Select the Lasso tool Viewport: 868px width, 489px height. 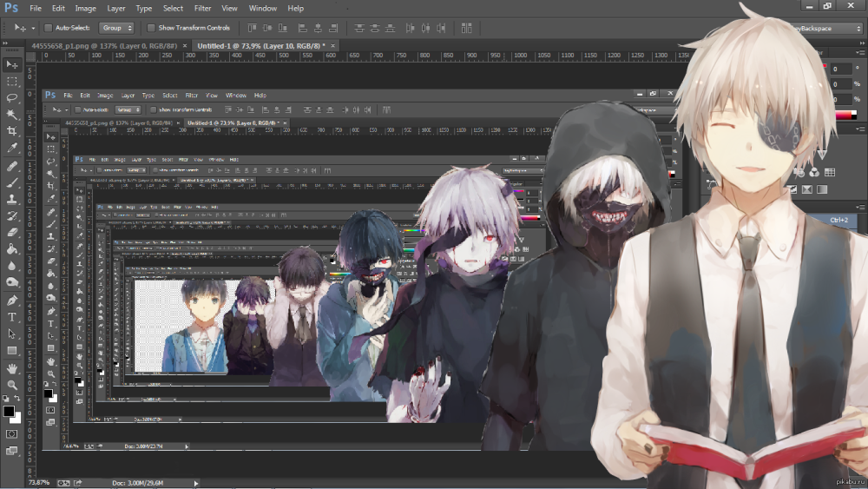click(x=11, y=98)
